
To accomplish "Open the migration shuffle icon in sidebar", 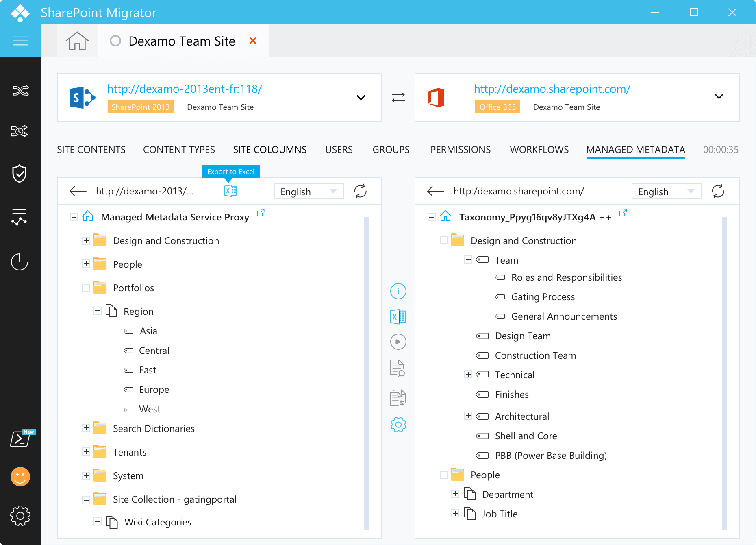I will point(20,90).
